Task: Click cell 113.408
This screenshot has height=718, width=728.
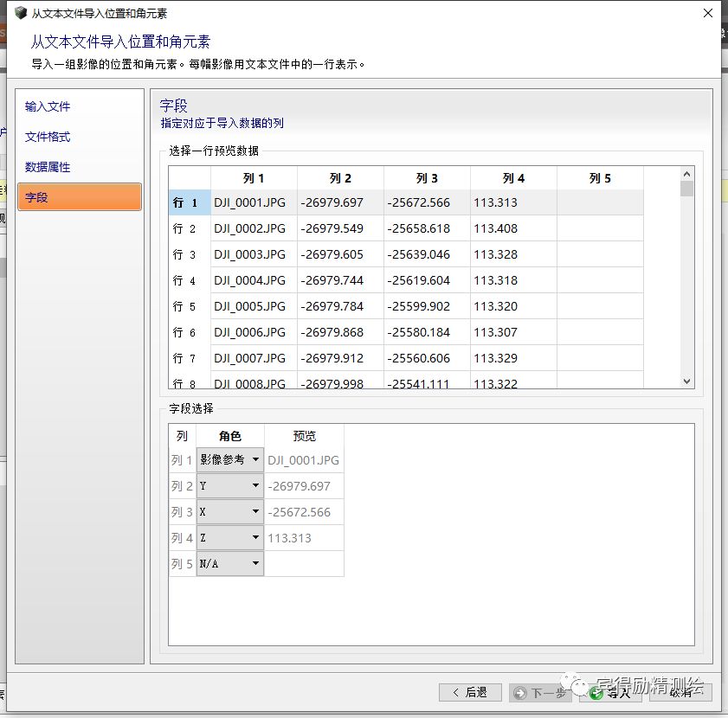Action: coord(513,228)
